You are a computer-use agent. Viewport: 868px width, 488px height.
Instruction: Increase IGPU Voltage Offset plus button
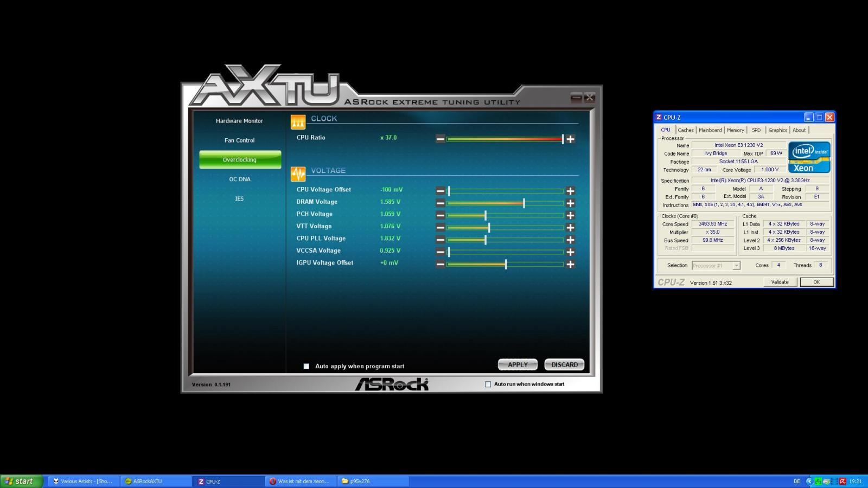[x=570, y=264]
